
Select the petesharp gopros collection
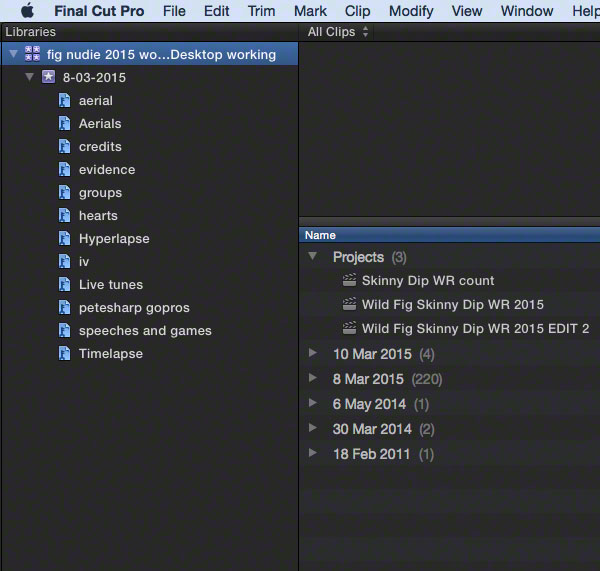pos(134,308)
